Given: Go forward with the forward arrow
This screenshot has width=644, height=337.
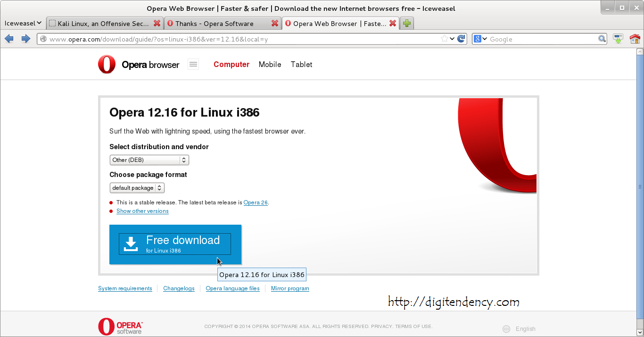Looking at the screenshot, I should pyautogui.click(x=26, y=39).
